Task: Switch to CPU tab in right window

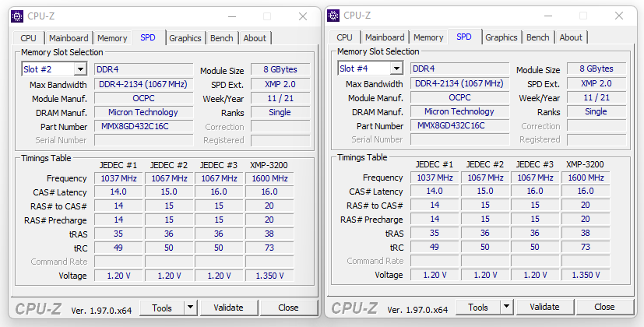Action: [x=345, y=37]
